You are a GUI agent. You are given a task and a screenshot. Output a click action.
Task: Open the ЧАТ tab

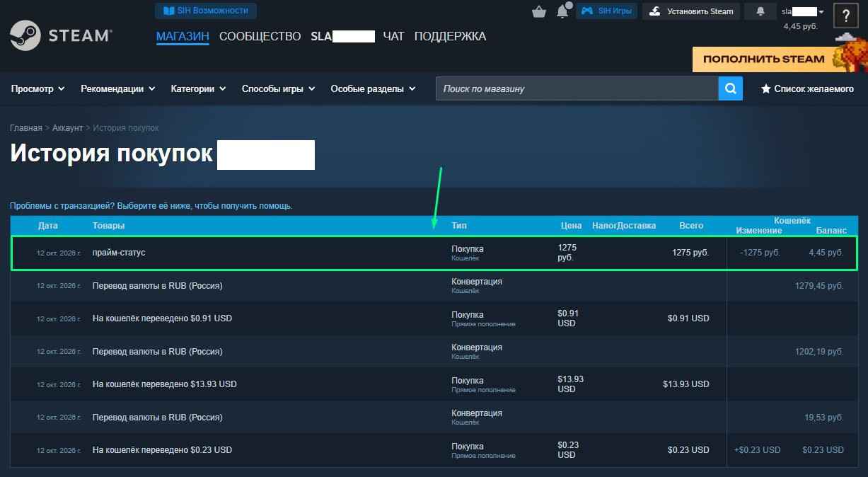pyautogui.click(x=393, y=36)
